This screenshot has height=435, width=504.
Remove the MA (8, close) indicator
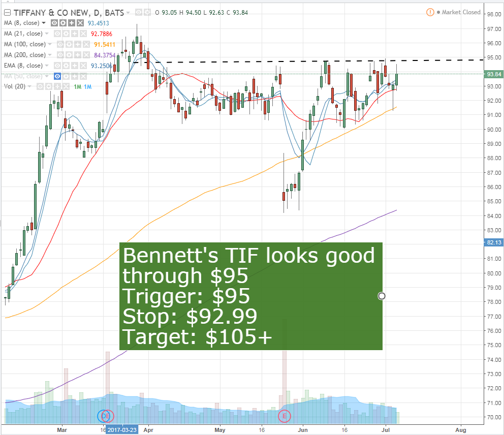pos(80,23)
